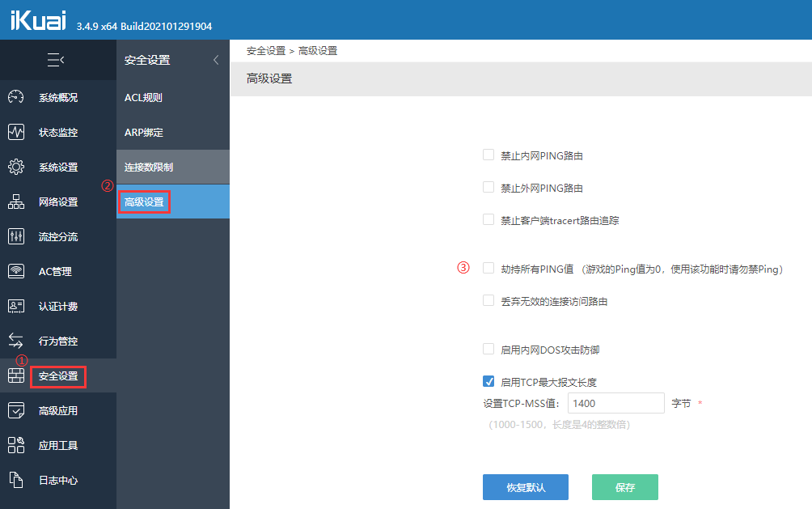The width and height of the screenshot is (812, 509).
Task: Open 连接数限制 submenu item
Action: tap(173, 167)
